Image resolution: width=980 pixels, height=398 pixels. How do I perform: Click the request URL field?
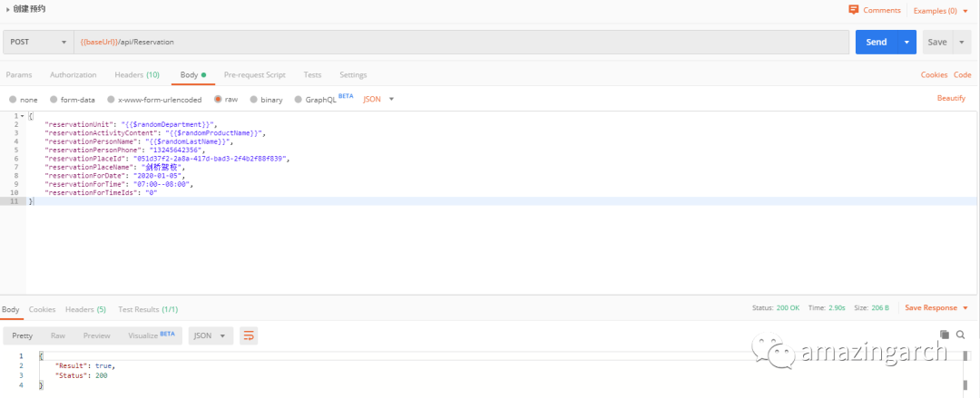coord(461,42)
